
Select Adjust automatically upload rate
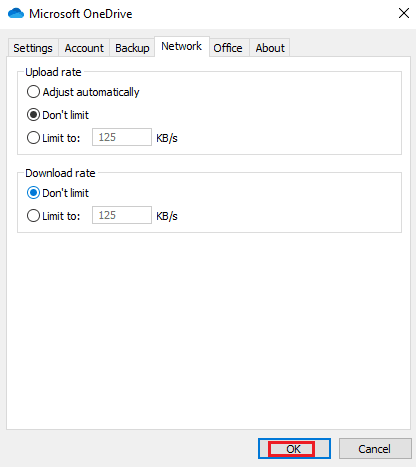click(x=83, y=92)
